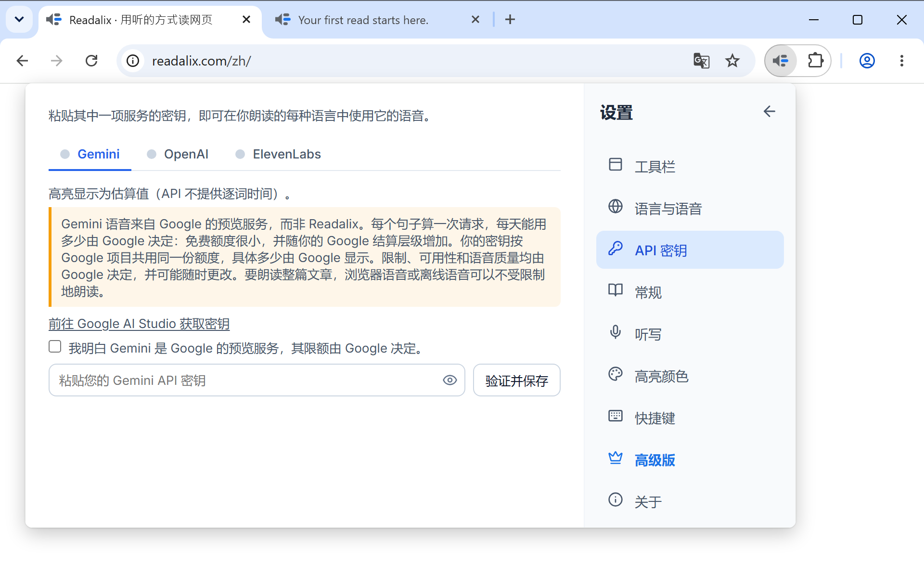The width and height of the screenshot is (924, 578).
Task: Open the 关于 settings label
Action: (x=648, y=502)
